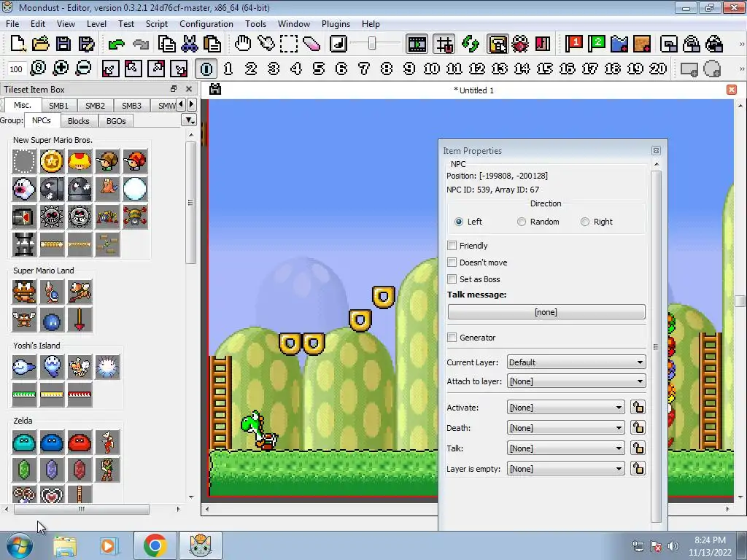The width and height of the screenshot is (747, 560).
Task: Switch to the SMB3 tileset tab
Action: point(131,106)
